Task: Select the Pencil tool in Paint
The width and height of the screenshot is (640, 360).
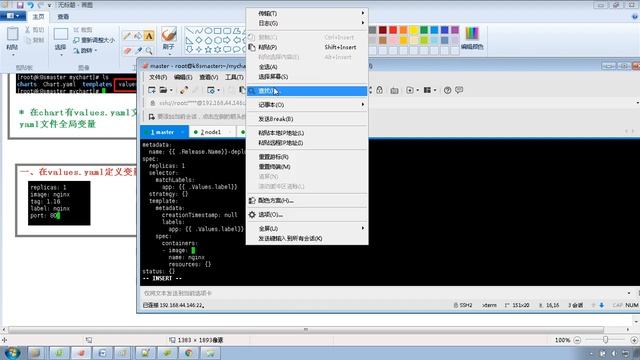Action: click(x=127, y=36)
